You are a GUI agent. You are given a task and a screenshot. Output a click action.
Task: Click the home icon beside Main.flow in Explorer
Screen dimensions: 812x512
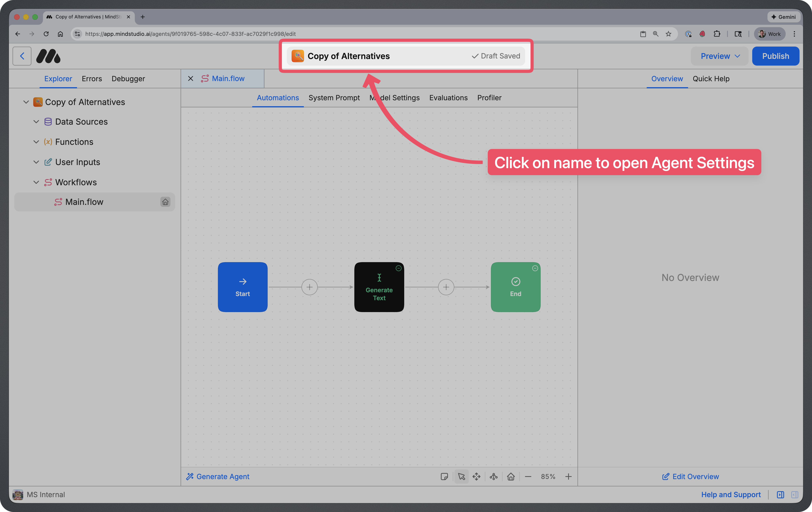coord(165,202)
